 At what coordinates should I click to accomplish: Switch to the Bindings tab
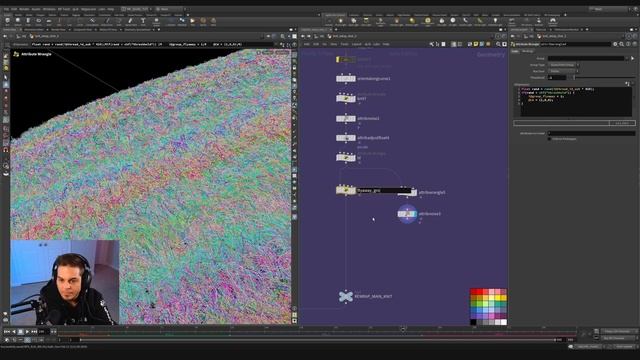(x=527, y=51)
